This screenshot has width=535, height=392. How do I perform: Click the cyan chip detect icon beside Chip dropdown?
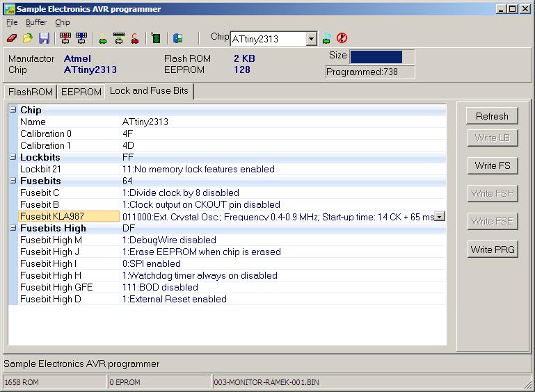click(327, 38)
